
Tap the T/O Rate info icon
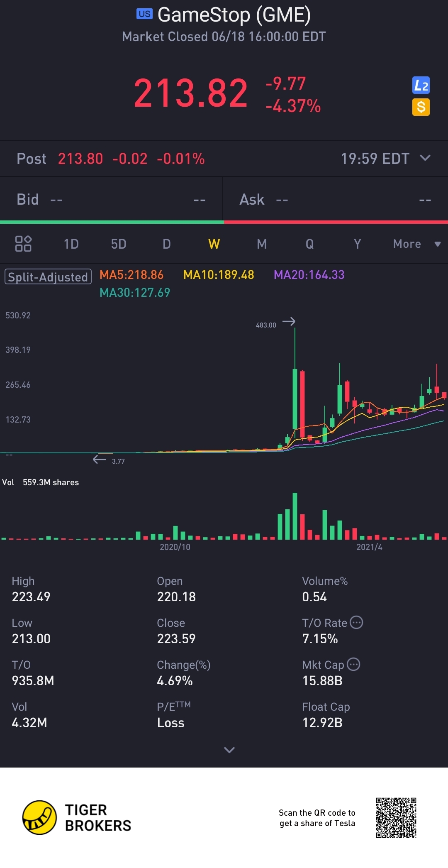(x=356, y=622)
